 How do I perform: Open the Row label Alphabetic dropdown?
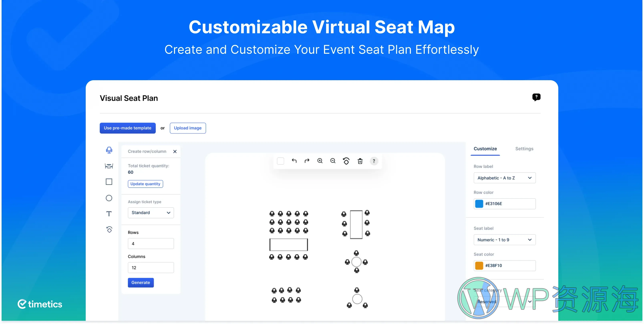coord(504,178)
